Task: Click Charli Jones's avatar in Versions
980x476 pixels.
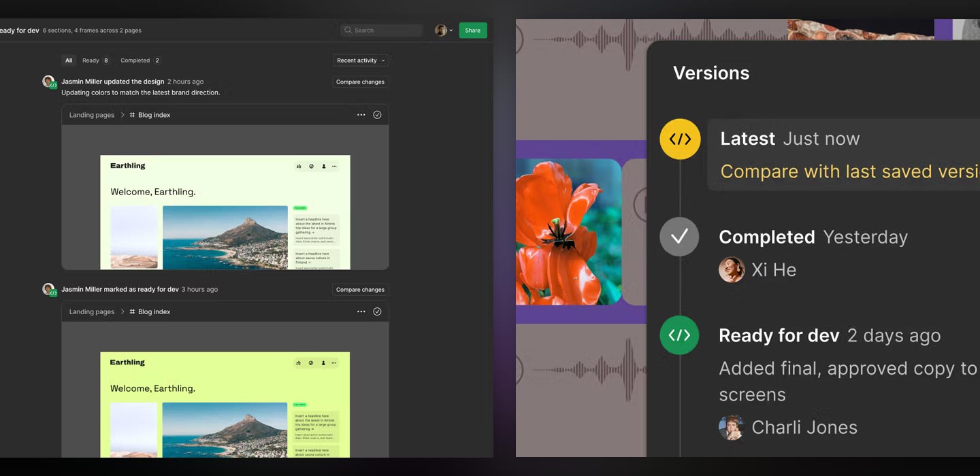Action: point(732,428)
